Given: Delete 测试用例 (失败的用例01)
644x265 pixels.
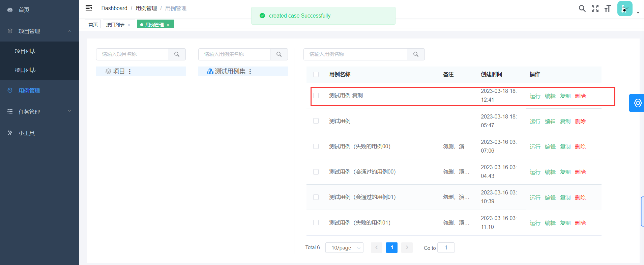Looking at the screenshot, I should [580, 223].
